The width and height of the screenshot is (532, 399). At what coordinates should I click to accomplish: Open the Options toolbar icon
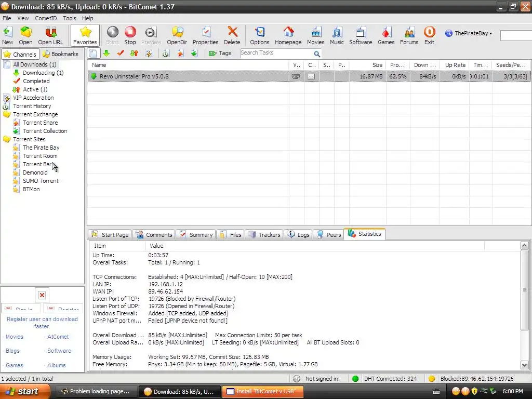click(x=260, y=35)
